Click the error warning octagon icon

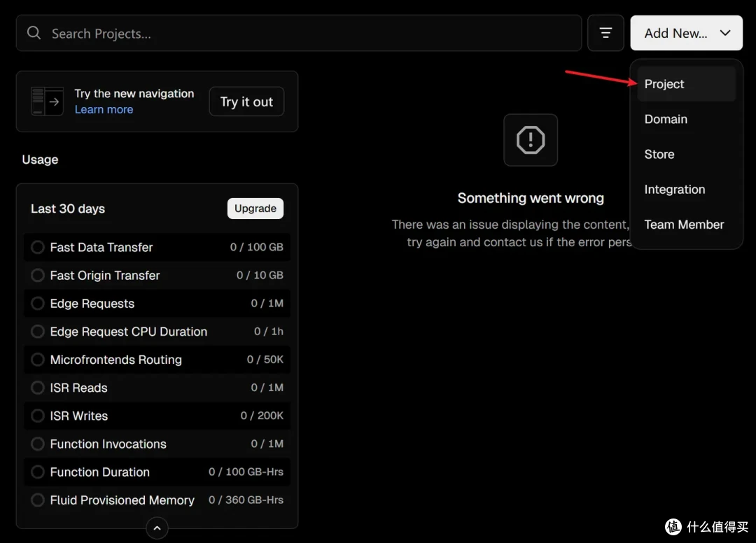[531, 140]
